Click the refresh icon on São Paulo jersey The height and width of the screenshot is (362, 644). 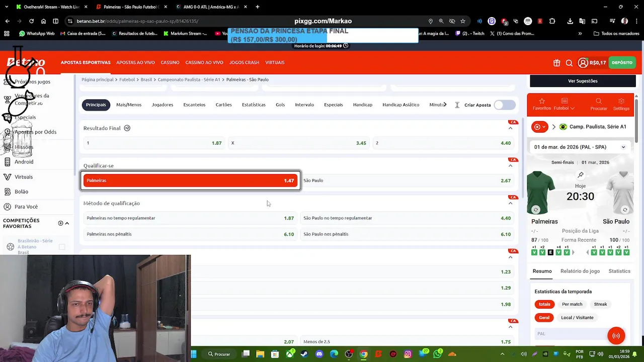tap(625, 210)
